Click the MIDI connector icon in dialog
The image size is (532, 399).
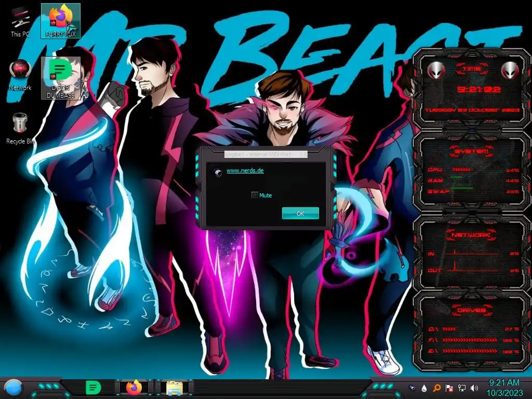coord(218,172)
